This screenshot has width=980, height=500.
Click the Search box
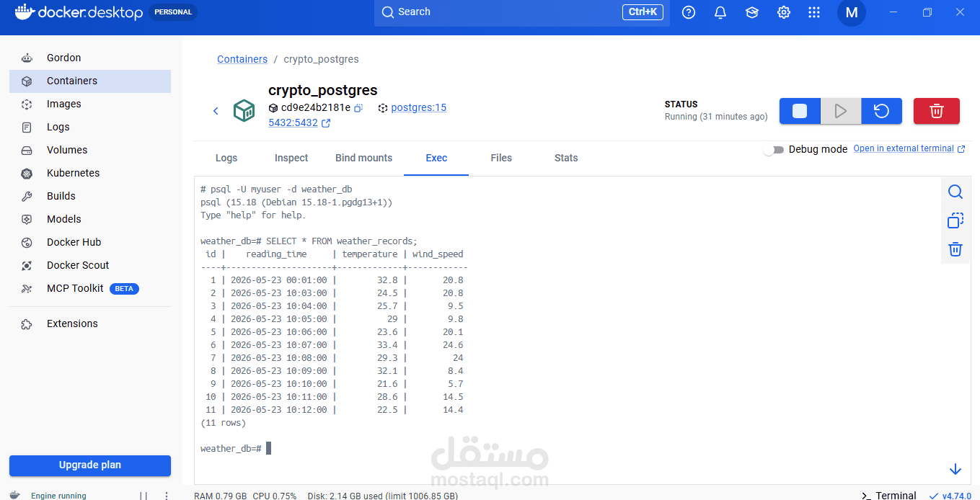point(521,12)
